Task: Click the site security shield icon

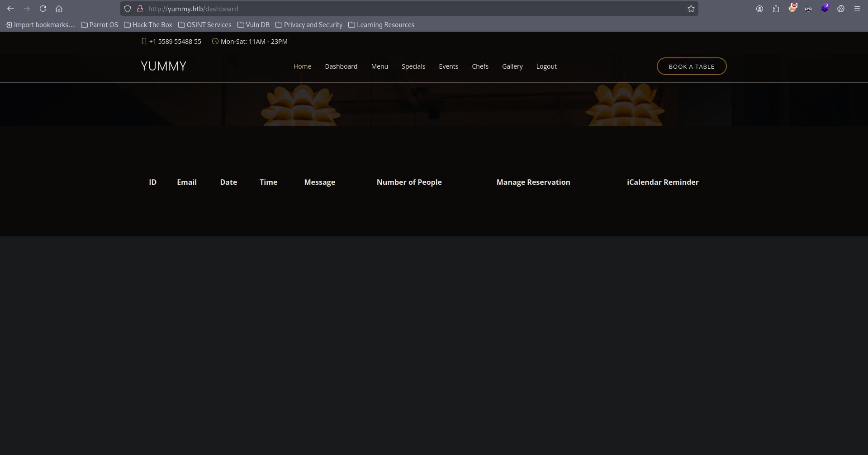Action: click(x=128, y=9)
